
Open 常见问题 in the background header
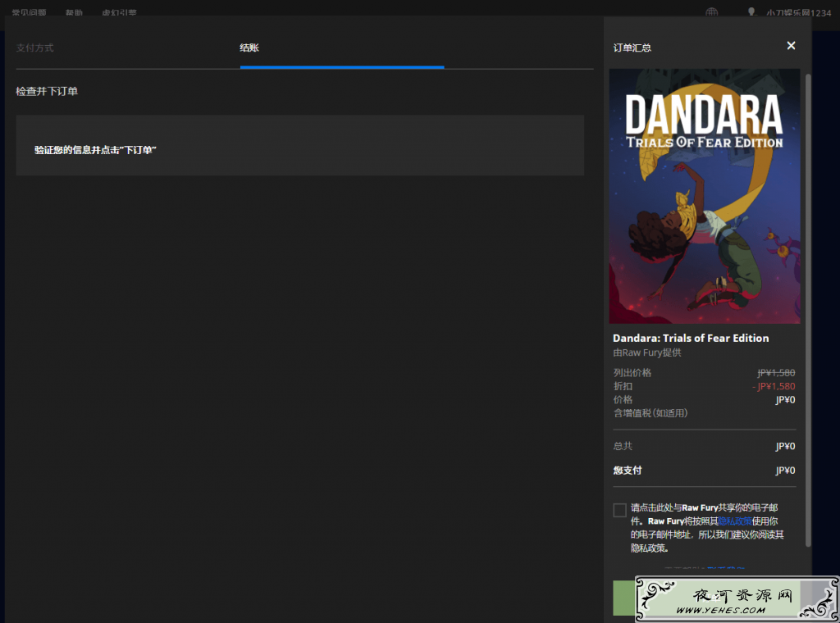(30, 12)
